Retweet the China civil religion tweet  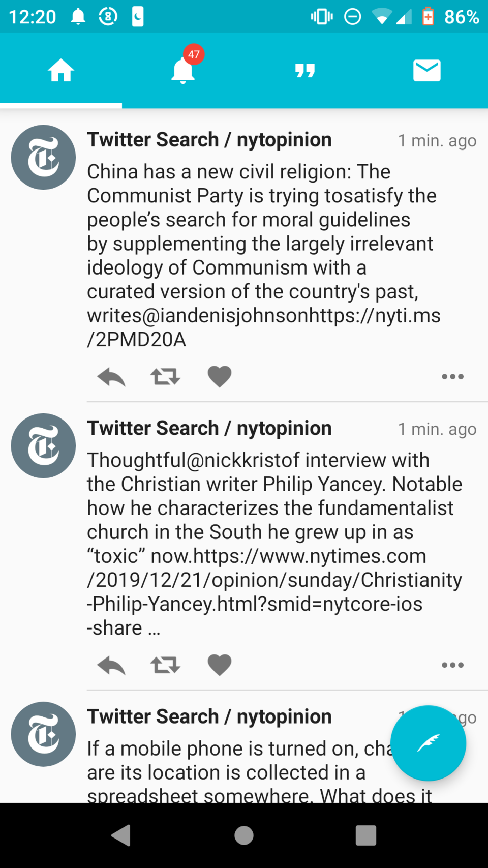[x=165, y=377]
